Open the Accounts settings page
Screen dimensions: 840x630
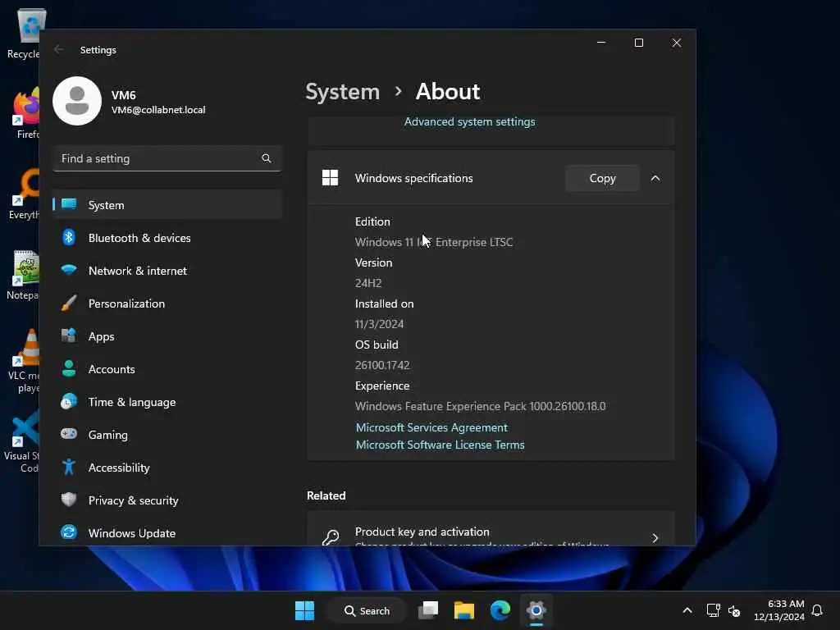point(167,369)
